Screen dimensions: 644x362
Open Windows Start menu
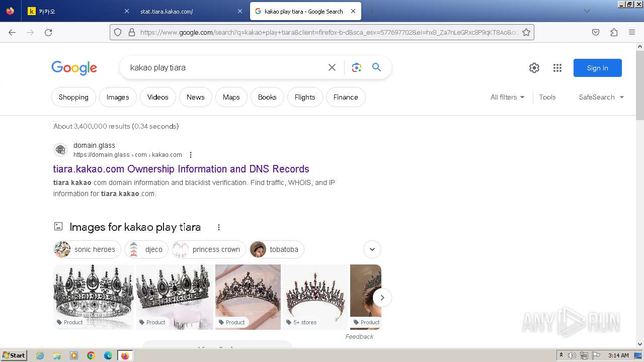[14, 355]
